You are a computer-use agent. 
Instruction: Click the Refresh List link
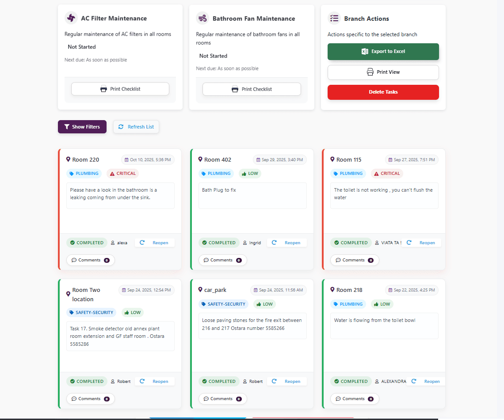[136, 127]
